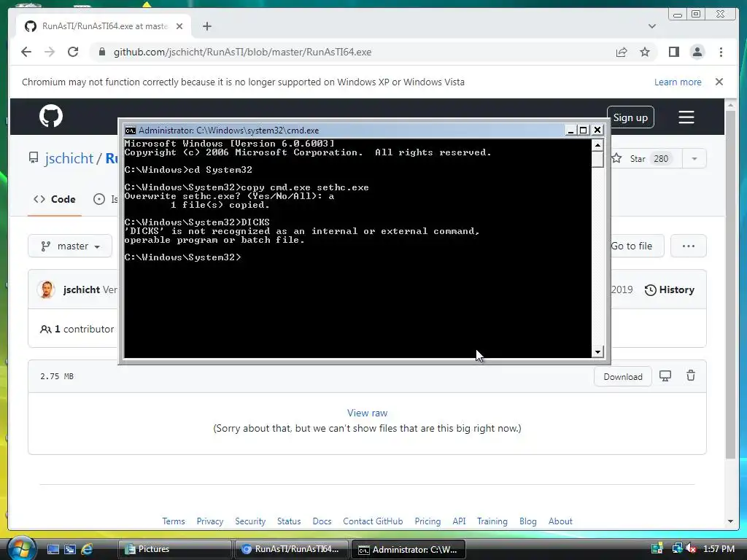Open the jschicht user profile link
This screenshot has width=747, height=560.
69,158
